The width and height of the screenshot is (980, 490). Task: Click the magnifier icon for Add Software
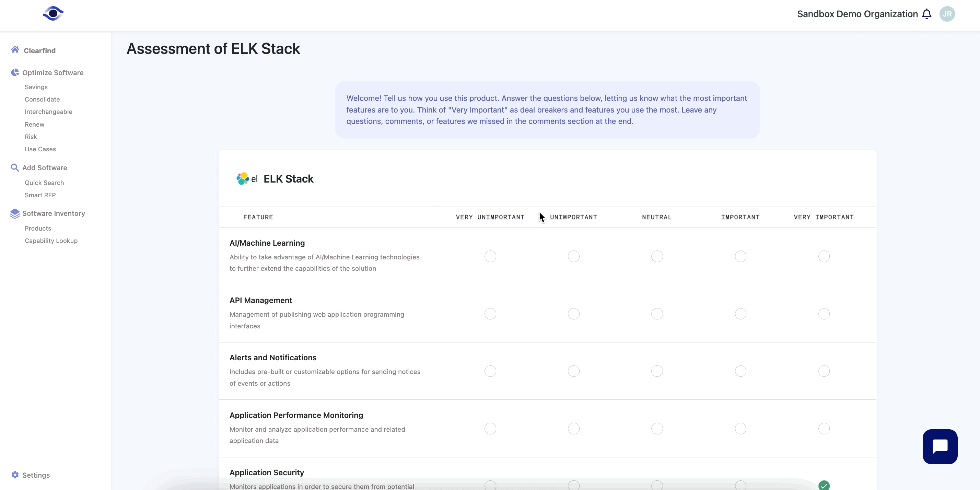pyautogui.click(x=15, y=168)
